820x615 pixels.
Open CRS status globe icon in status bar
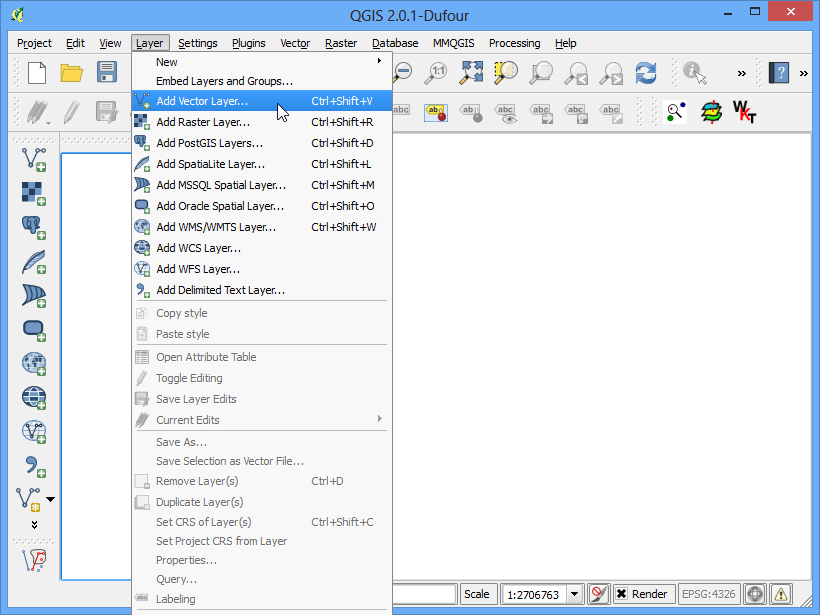point(755,594)
